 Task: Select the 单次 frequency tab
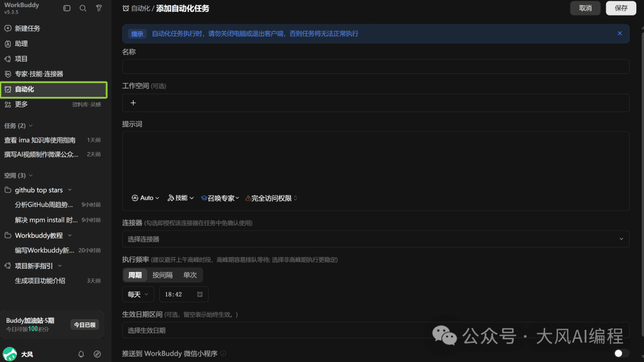(x=190, y=275)
